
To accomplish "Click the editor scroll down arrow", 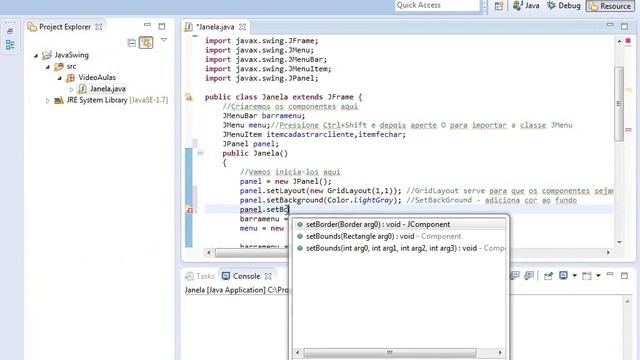I will point(619,242).
